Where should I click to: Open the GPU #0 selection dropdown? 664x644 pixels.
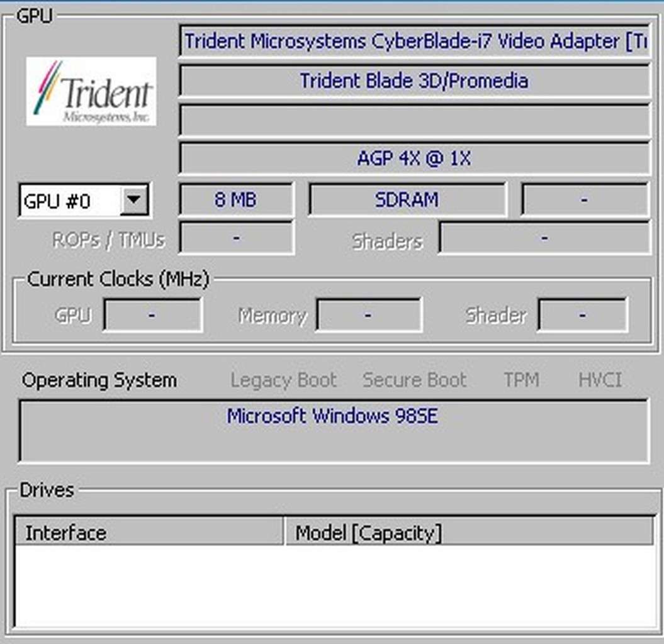pyautogui.click(x=76, y=200)
